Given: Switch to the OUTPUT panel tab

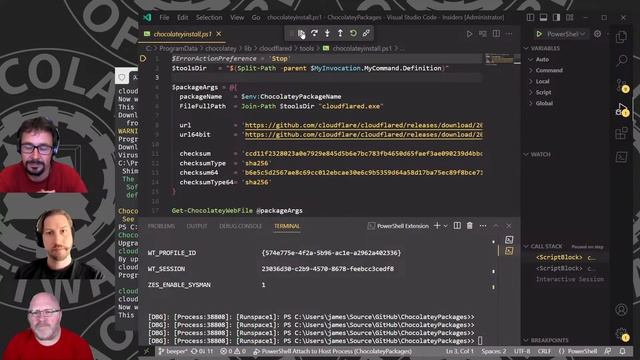Looking at the screenshot, I should (x=197, y=226).
